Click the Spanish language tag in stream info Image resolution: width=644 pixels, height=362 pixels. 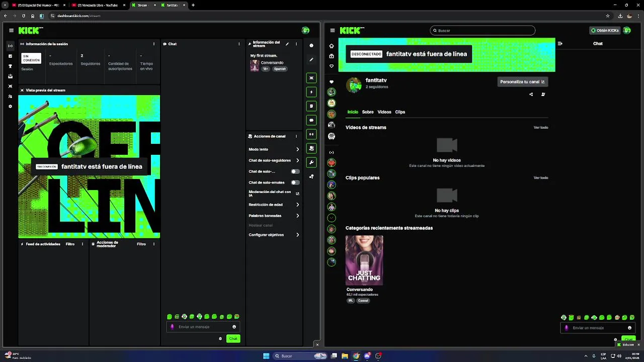280,69
